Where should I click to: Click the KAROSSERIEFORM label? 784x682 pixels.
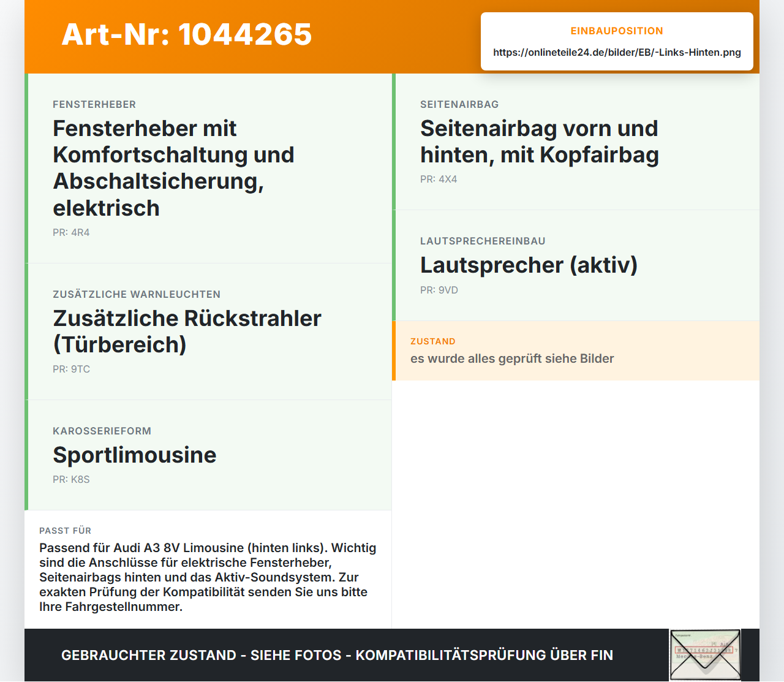pos(102,431)
